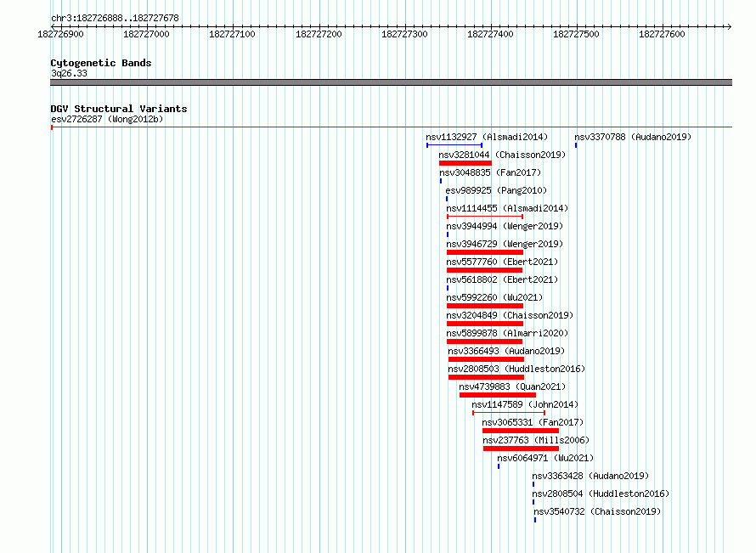Screen dimensions: 756x553
Task: Select nsv4739883 (Quan2021) label
Action: click(x=512, y=387)
